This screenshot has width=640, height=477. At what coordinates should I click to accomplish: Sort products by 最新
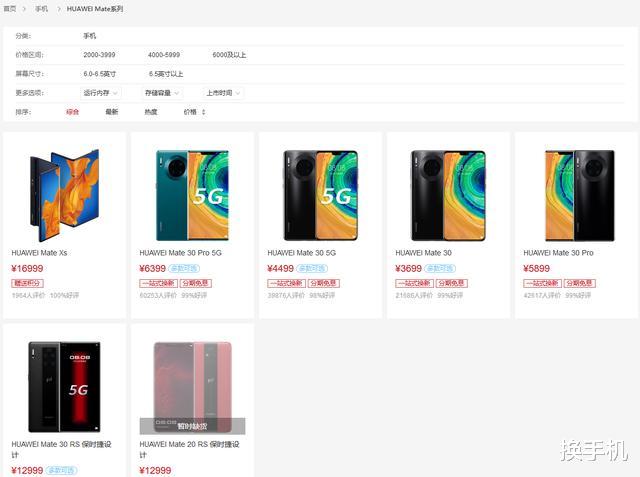pyautogui.click(x=111, y=112)
